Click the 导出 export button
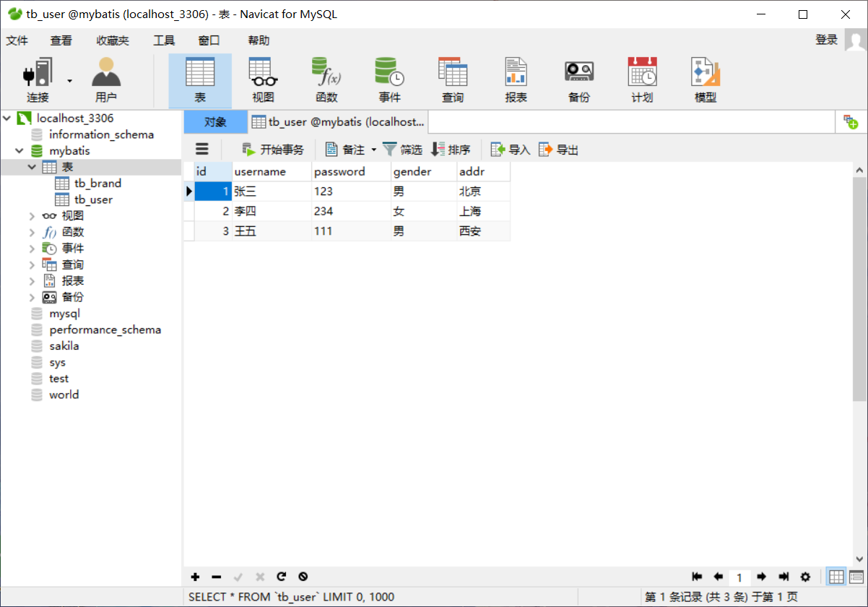Image resolution: width=868 pixels, height=607 pixels. [559, 150]
